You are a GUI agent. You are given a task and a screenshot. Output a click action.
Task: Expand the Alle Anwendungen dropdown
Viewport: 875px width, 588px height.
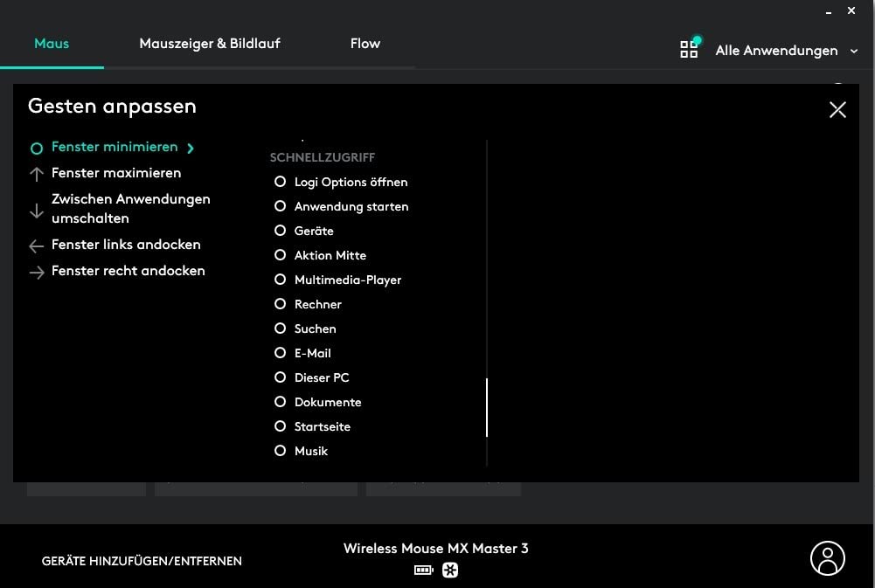click(x=786, y=50)
